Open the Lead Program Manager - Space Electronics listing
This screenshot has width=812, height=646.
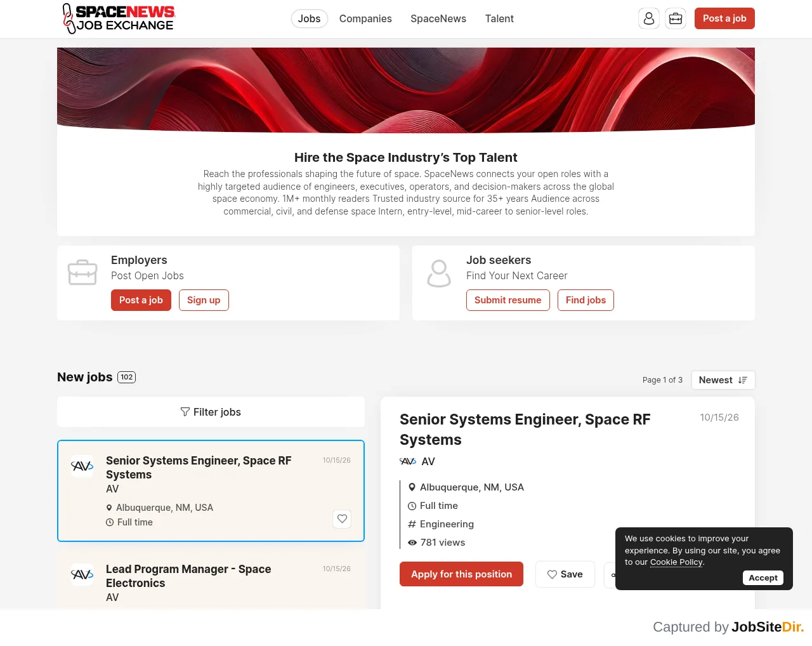point(188,576)
